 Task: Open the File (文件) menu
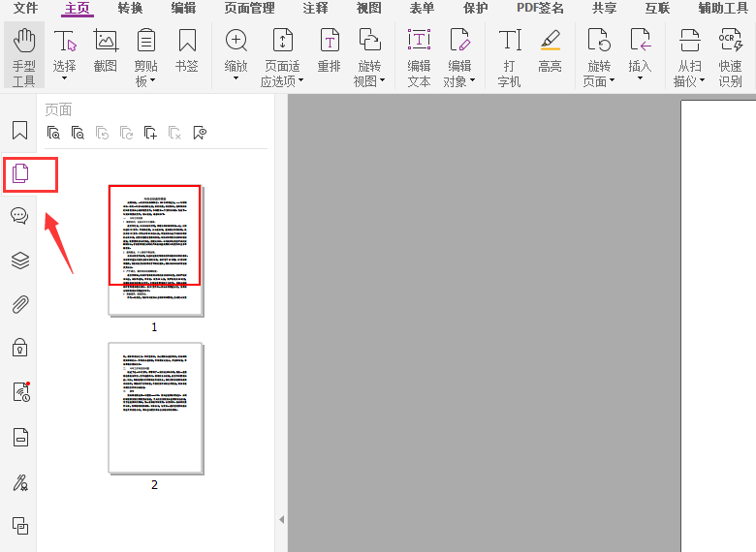[25, 9]
